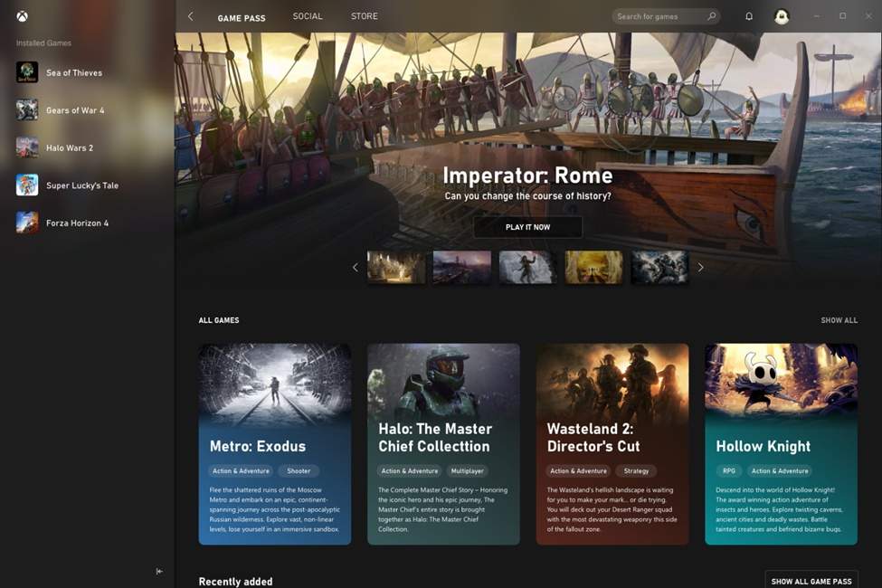Select the GAME PASS tab
The height and width of the screenshot is (588, 882).
pyautogui.click(x=241, y=16)
